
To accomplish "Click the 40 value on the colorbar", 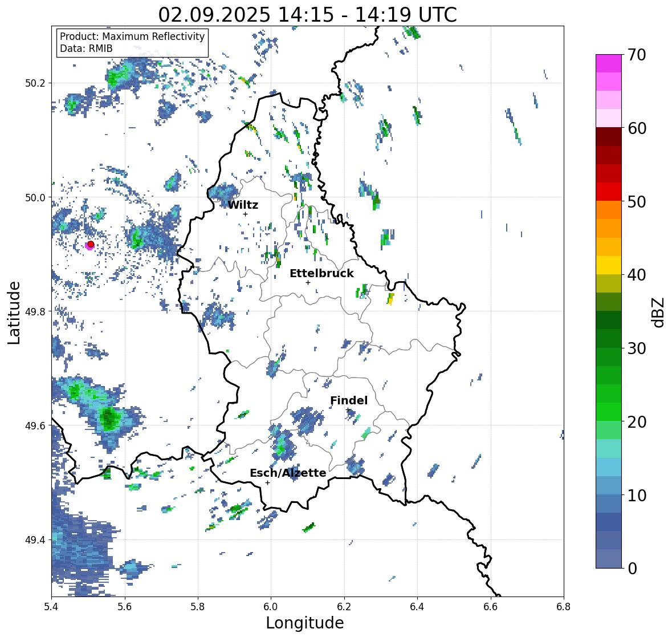I will 637,275.
